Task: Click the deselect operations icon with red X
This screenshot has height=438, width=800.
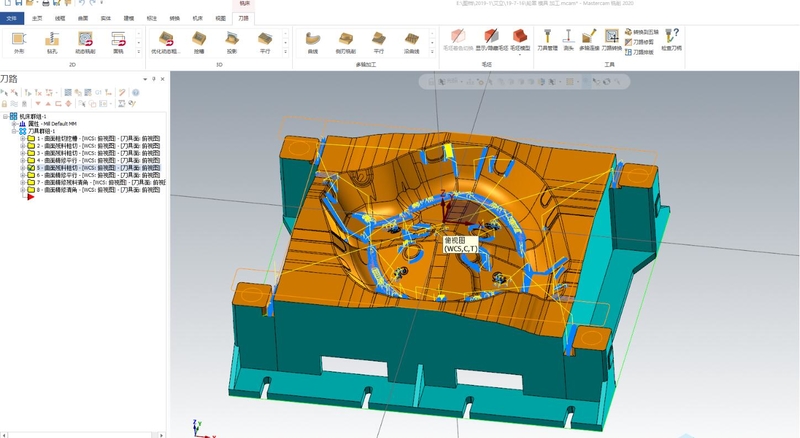Action: tap(14, 92)
